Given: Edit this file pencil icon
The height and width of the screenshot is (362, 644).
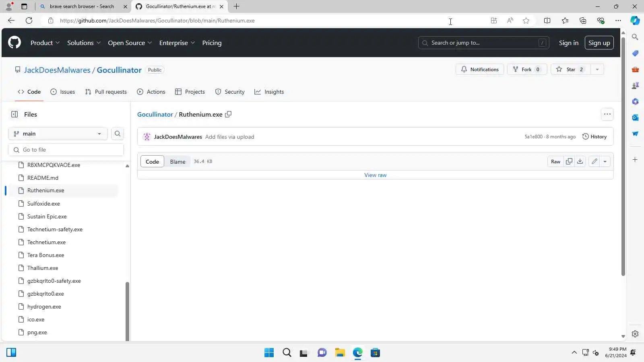Looking at the screenshot, I should click(594, 161).
